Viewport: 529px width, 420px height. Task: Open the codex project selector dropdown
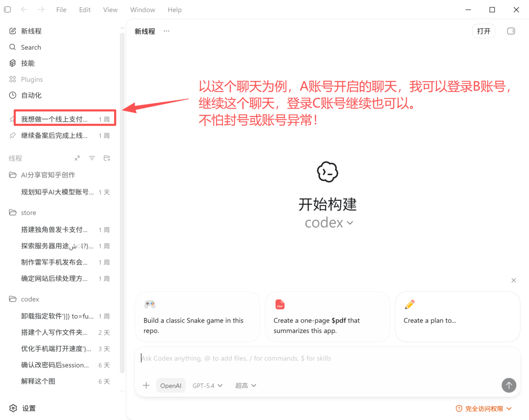tap(328, 223)
